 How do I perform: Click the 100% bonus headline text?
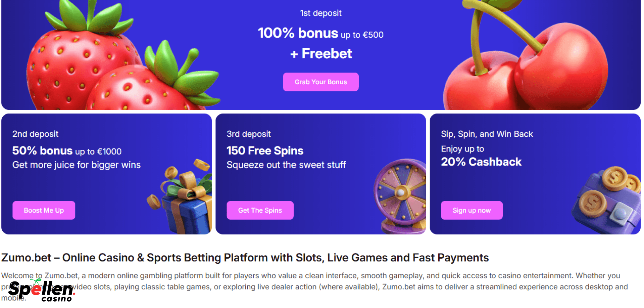pos(298,33)
